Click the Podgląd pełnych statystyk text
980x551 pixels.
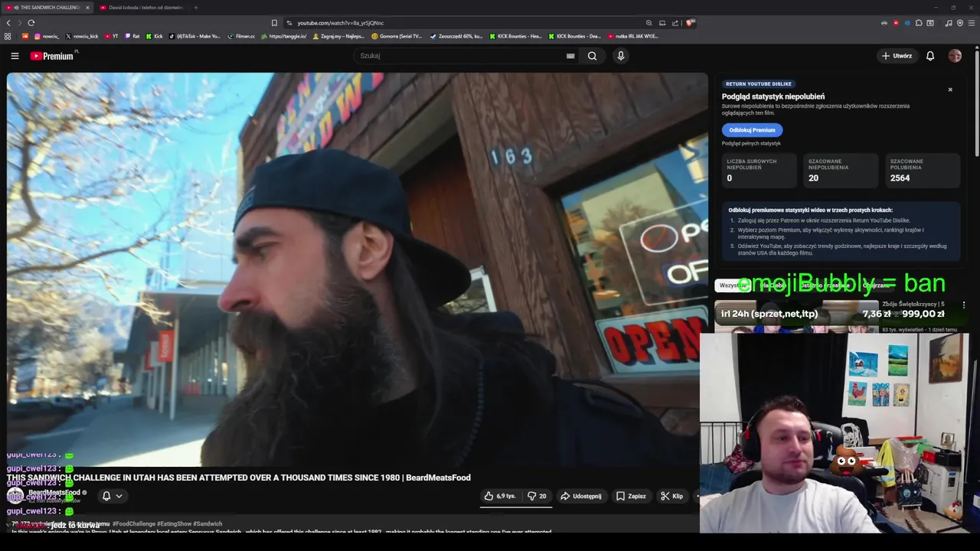click(751, 143)
